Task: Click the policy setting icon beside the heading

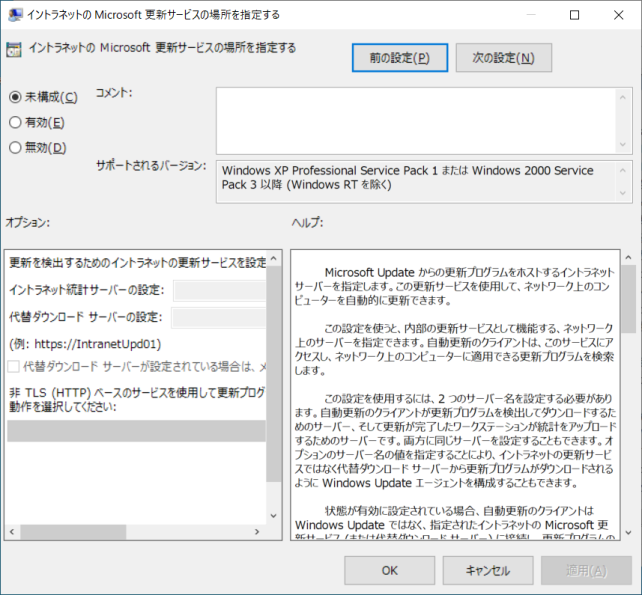Action: pyautogui.click(x=14, y=50)
